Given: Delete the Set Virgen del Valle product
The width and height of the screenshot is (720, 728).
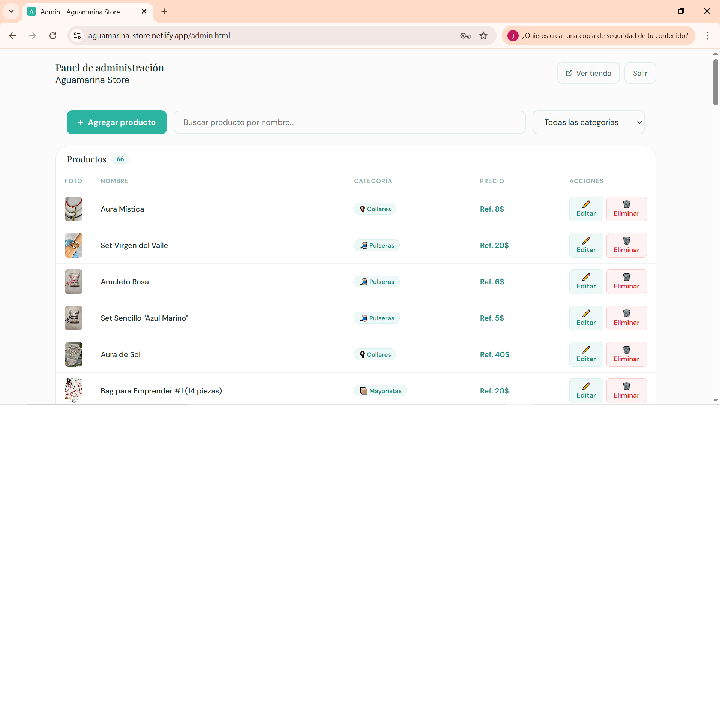Looking at the screenshot, I should point(626,245).
